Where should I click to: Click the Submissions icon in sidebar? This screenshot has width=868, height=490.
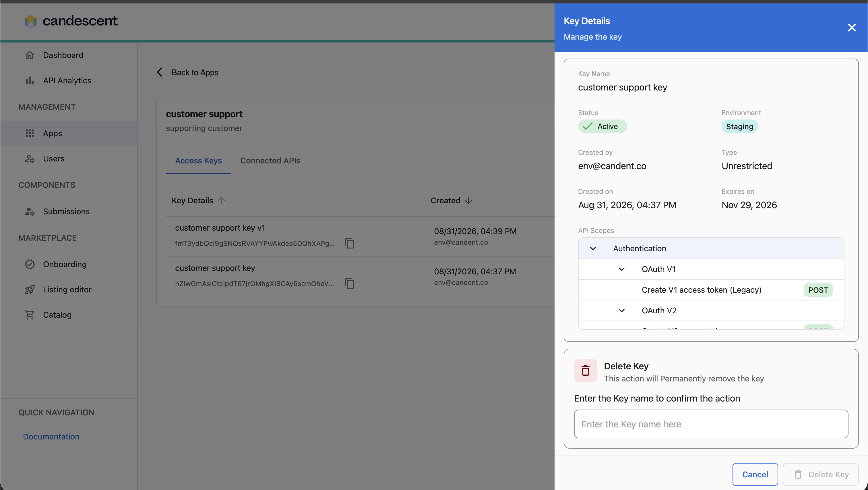coord(30,211)
